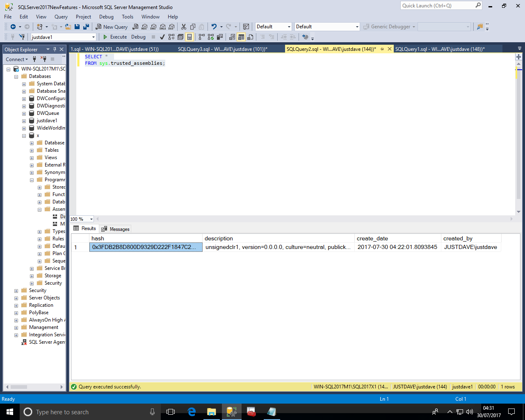Collapse the Programmability tree node
This screenshot has height=420, width=525.
pos(32,180)
